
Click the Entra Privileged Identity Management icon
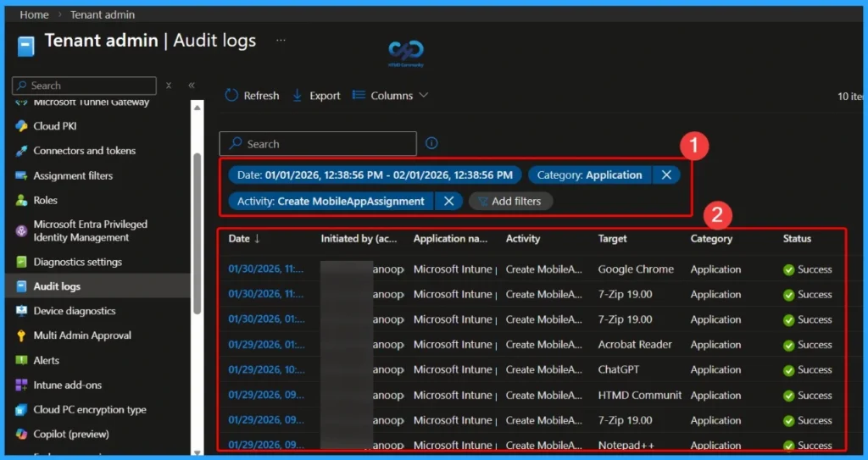pos(21,230)
